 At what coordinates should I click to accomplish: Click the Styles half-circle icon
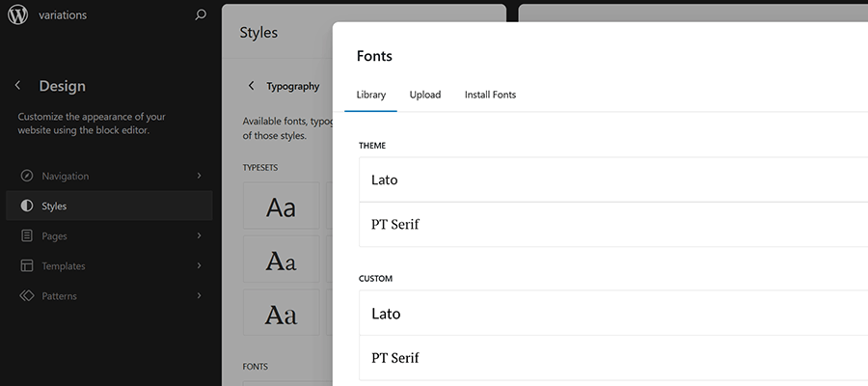click(26, 206)
